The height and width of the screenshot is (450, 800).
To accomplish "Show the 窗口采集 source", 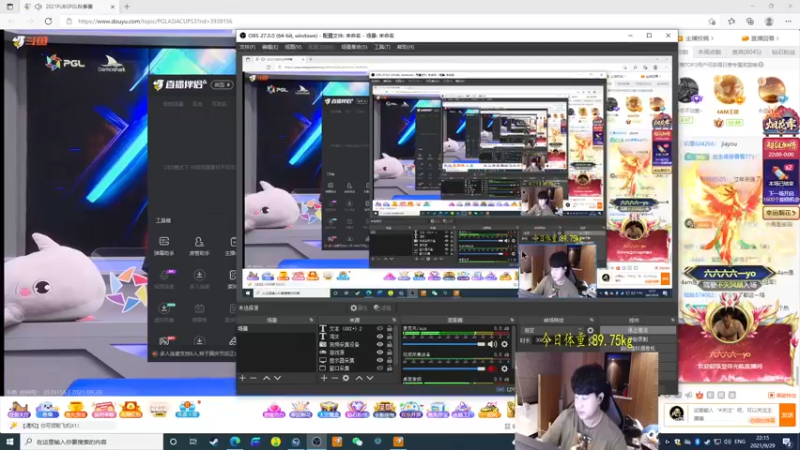I will tap(380, 367).
